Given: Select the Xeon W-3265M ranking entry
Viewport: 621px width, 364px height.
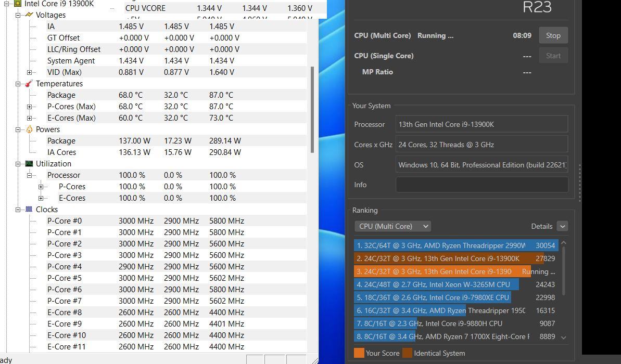Looking at the screenshot, I should tap(456, 284).
